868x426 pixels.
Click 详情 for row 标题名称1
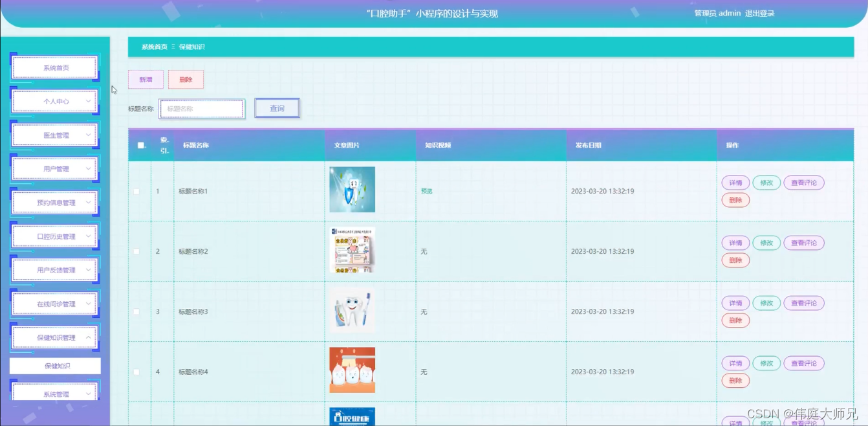(x=735, y=183)
